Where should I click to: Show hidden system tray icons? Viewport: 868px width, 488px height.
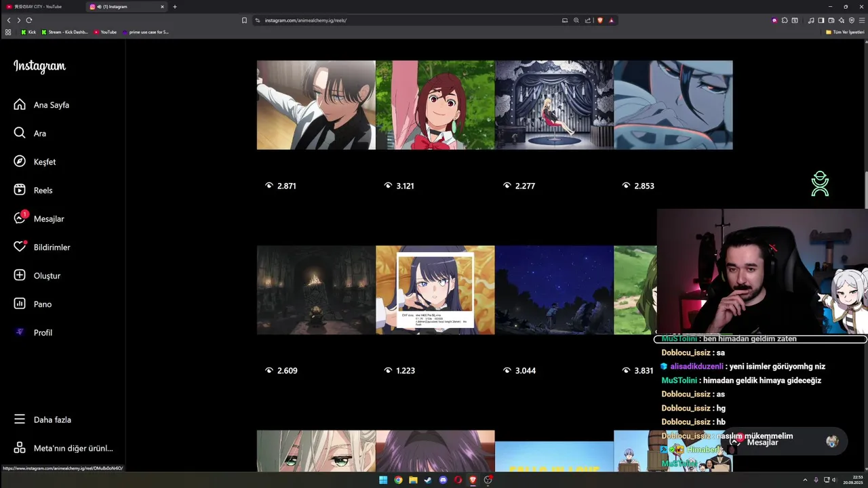coord(806,480)
